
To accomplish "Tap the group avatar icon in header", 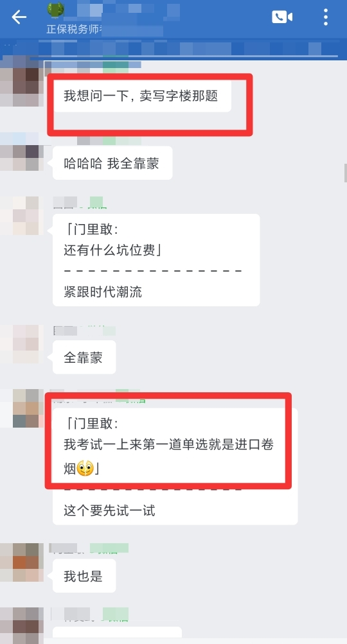I will coord(55,10).
